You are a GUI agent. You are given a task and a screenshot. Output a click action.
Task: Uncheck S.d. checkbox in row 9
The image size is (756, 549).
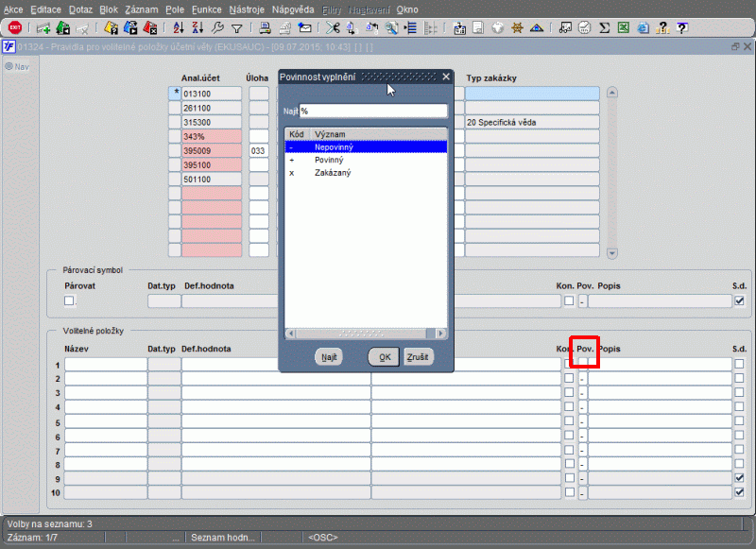pos(739,478)
